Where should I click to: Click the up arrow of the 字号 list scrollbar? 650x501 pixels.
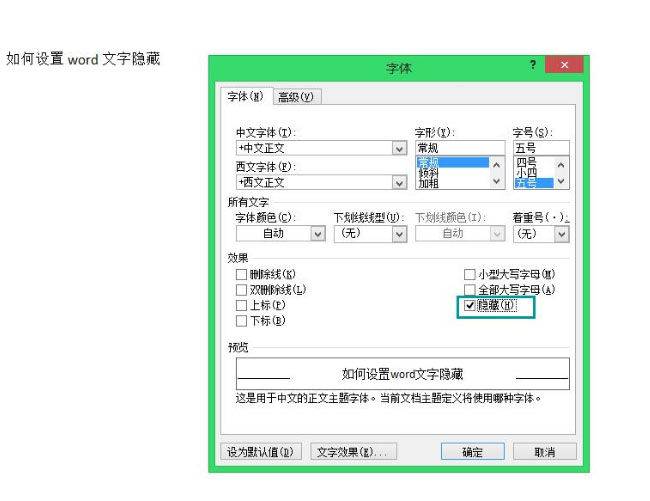point(561,165)
